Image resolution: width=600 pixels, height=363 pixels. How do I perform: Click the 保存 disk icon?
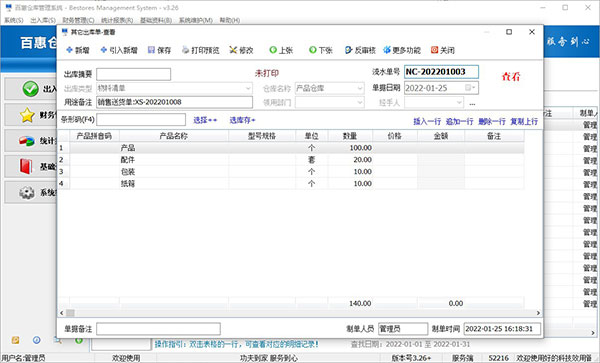[152, 50]
